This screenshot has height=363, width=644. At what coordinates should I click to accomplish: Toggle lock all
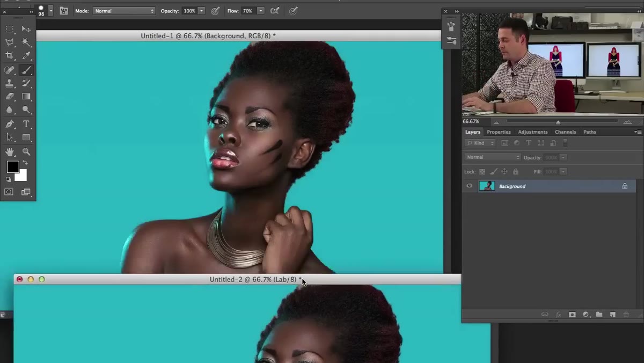pyautogui.click(x=516, y=172)
